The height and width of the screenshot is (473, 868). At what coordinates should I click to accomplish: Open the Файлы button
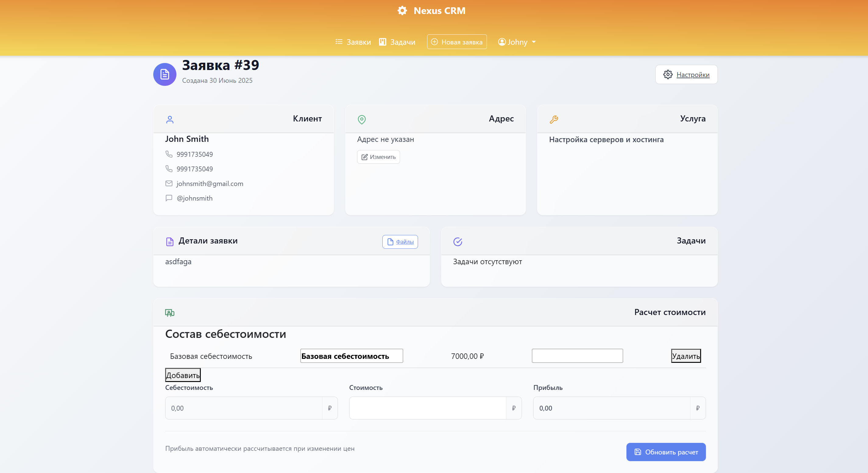[x=400, y=242]
